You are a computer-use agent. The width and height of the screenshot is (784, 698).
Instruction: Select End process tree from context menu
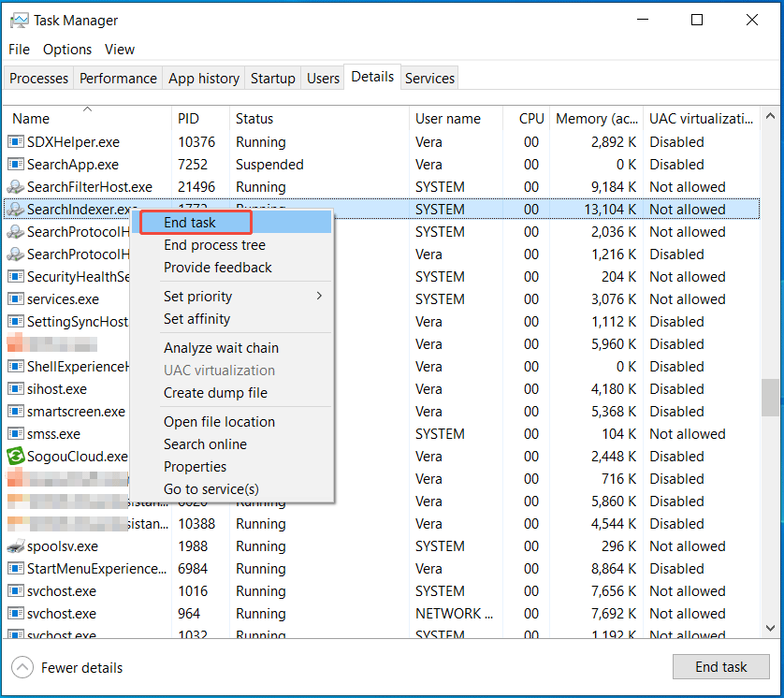tap(212, 244)
